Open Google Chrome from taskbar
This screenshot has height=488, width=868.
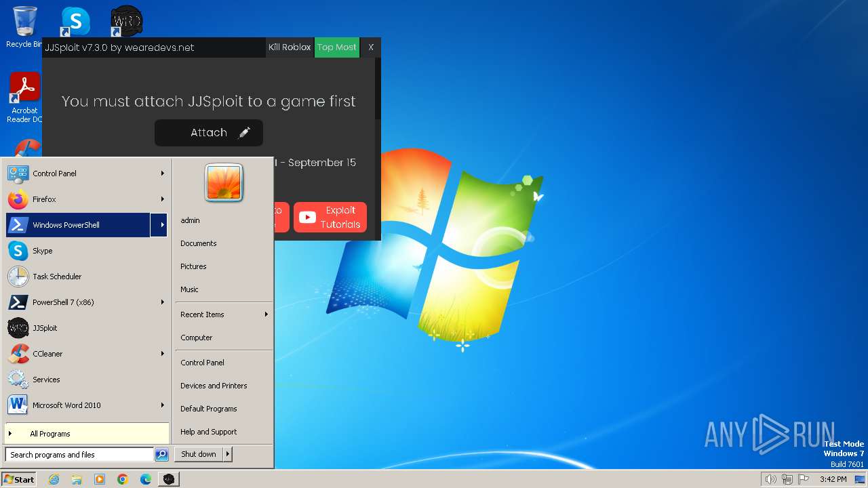123,479
